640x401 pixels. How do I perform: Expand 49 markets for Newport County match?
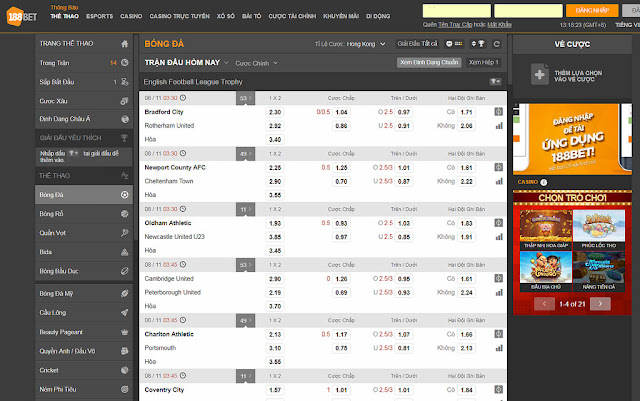pos(245,154)
